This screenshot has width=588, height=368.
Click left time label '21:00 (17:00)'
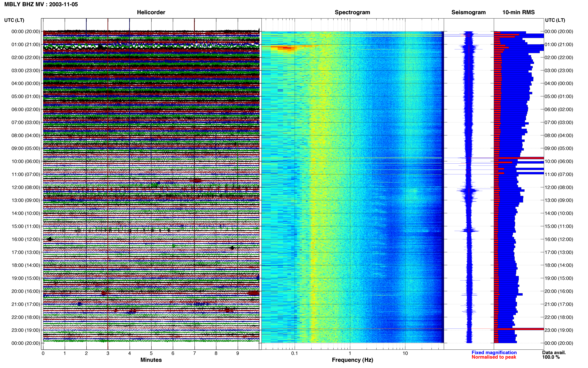[x=26, y=304]
